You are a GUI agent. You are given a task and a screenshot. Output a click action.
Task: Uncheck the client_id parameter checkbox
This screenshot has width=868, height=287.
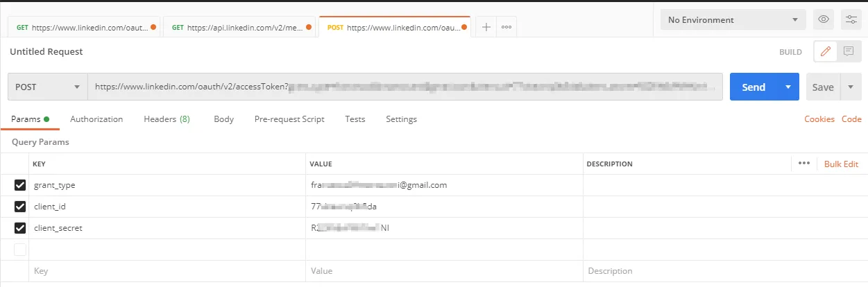[20, 207]
